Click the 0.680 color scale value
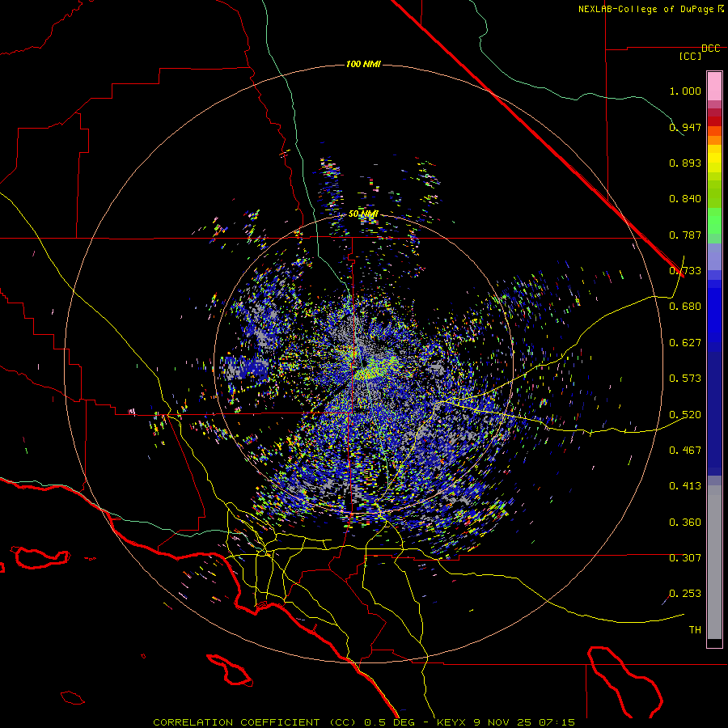 [x=685, y=307]
